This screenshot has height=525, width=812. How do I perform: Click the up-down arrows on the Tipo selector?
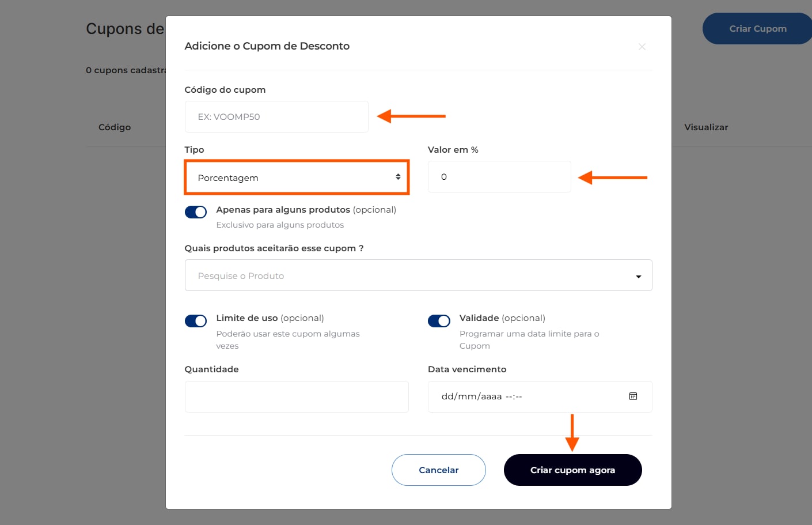(398, 177)
